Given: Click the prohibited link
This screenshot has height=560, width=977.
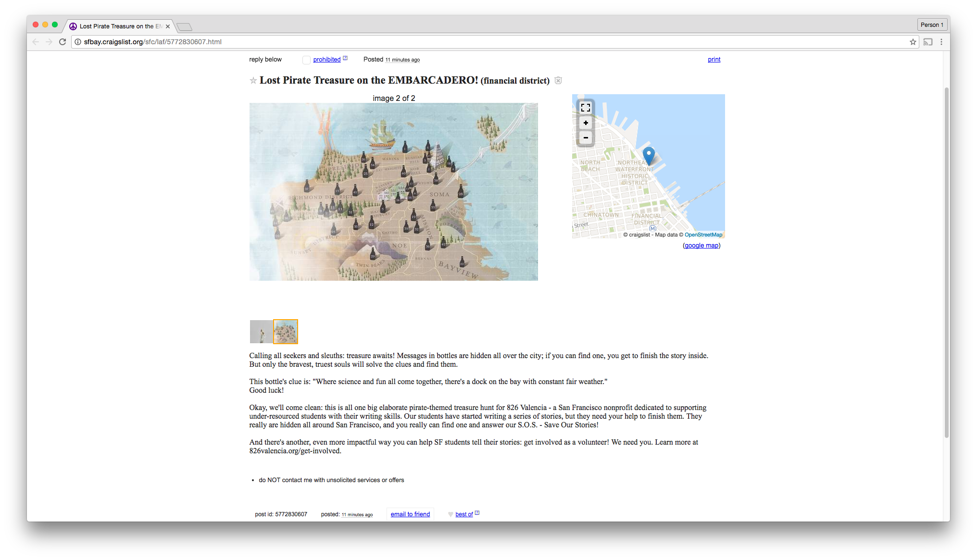Looking at the screenshot, I should [x=327, y=60].
